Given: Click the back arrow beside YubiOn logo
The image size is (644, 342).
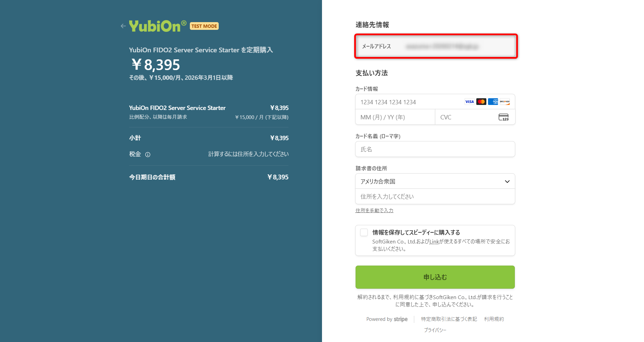Looking at the screenshot, I should tap(123, 26).
